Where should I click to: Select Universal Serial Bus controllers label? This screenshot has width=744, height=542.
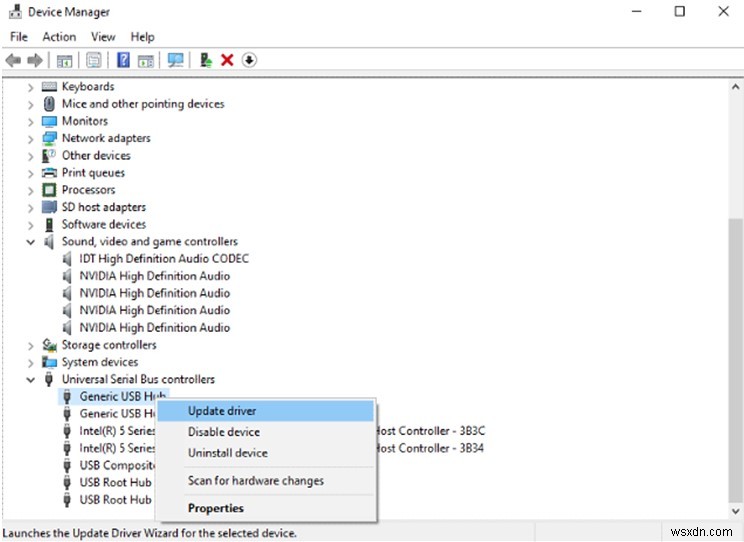tap(138, 379)
